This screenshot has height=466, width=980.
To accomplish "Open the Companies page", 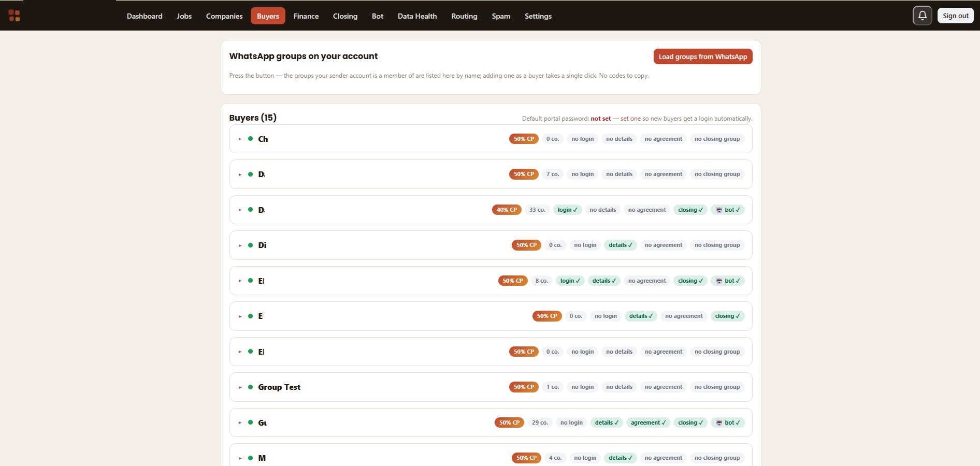I will (224, 16).
